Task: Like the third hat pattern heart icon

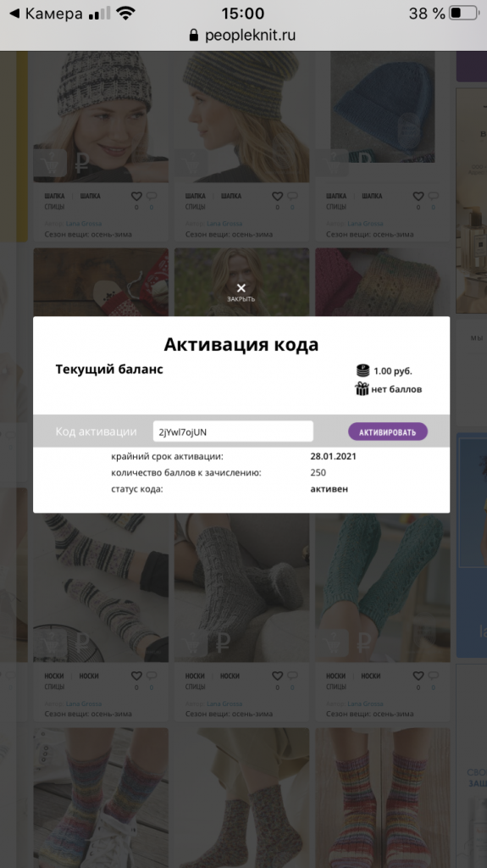Action: [x=418, y=196]
